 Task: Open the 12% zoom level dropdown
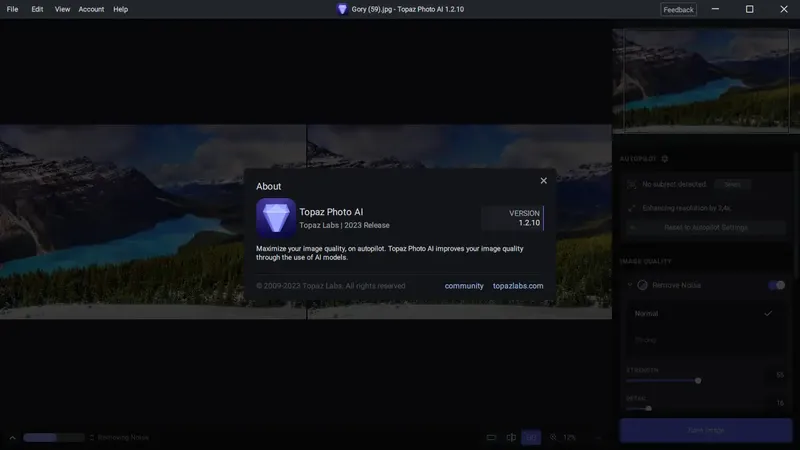(582, 438)
